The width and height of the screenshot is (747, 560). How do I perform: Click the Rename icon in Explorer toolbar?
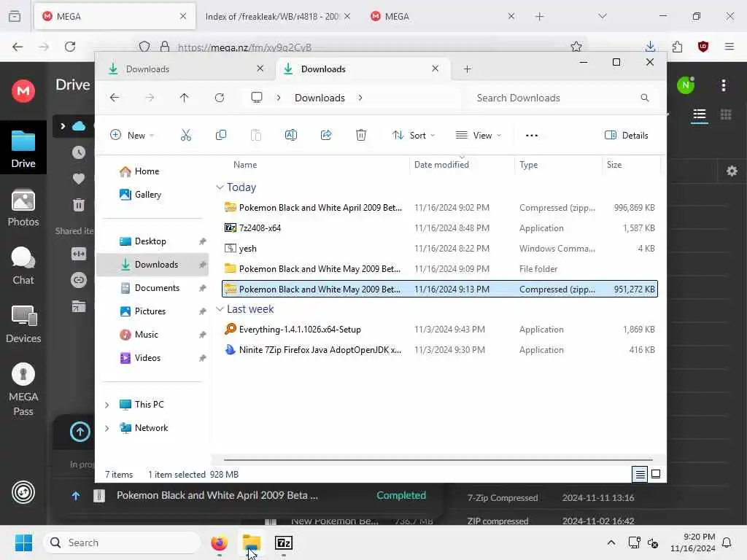(x=290, y=135)
